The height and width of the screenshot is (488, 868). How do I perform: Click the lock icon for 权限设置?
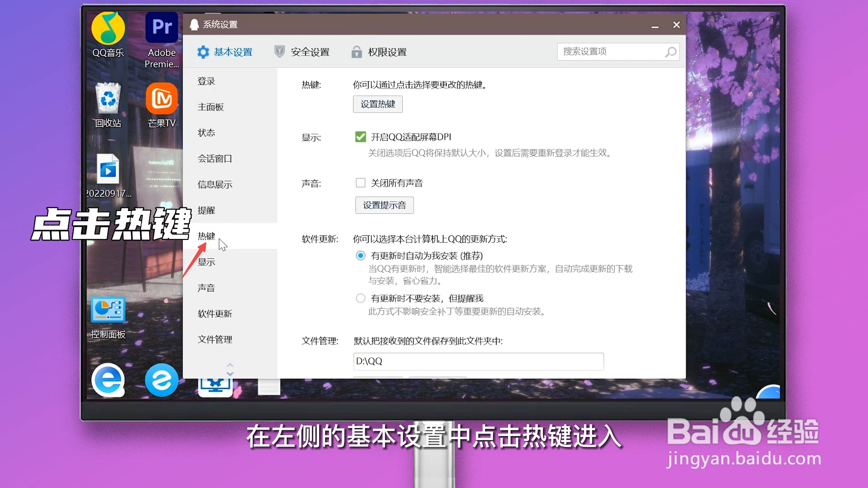coord(357,52)
